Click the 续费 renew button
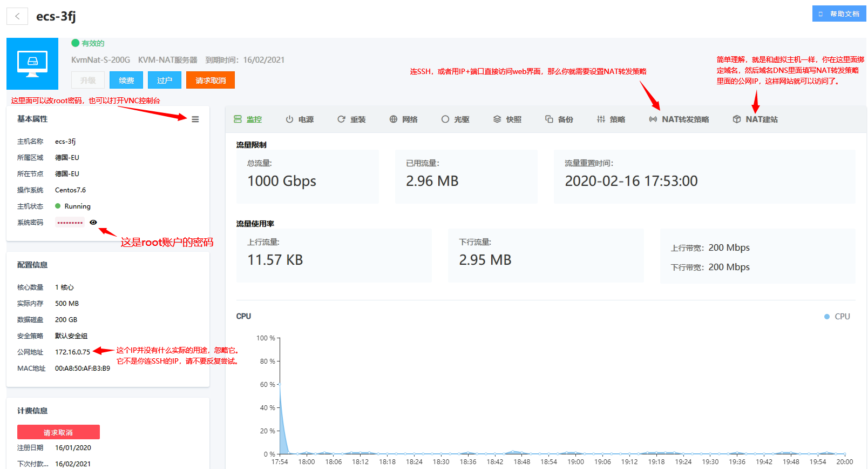This screenshot has height=469, width=868. pos(126,80)
